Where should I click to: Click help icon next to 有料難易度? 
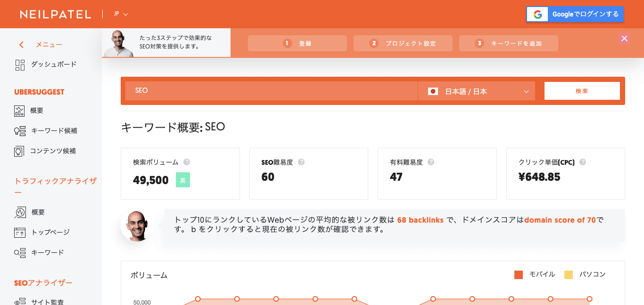pos(431,162)
